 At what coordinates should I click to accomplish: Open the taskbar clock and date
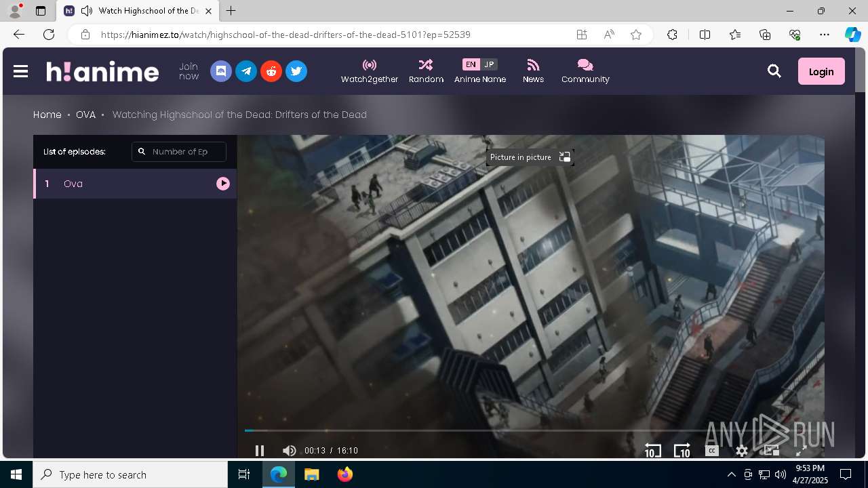810,474
